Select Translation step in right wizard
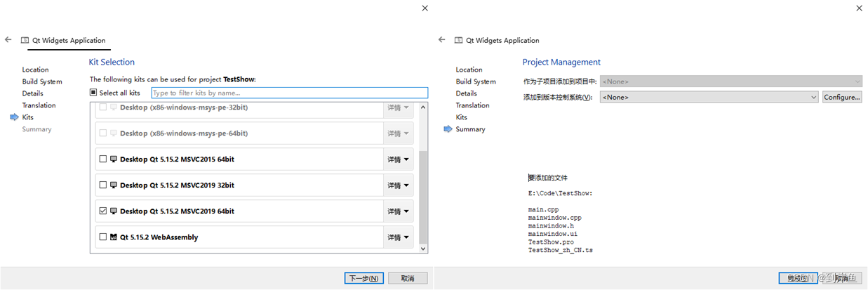 (x=472, y=105)
